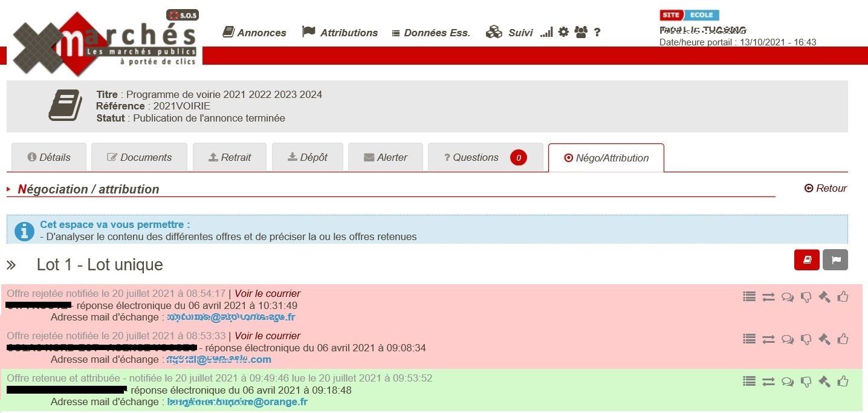Screen dimensions: 868x413
Task: Open list icon for the retained offer
Action: point(750,382)
